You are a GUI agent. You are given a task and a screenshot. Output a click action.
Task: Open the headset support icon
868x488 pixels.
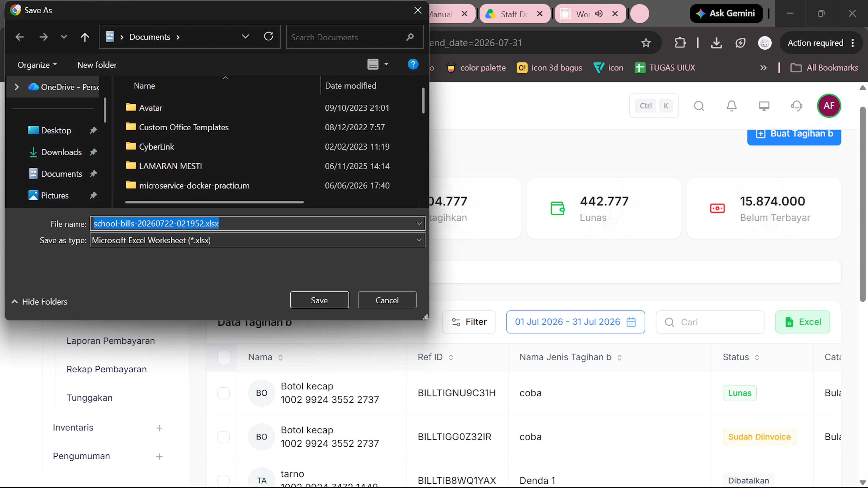click(797, 106)
